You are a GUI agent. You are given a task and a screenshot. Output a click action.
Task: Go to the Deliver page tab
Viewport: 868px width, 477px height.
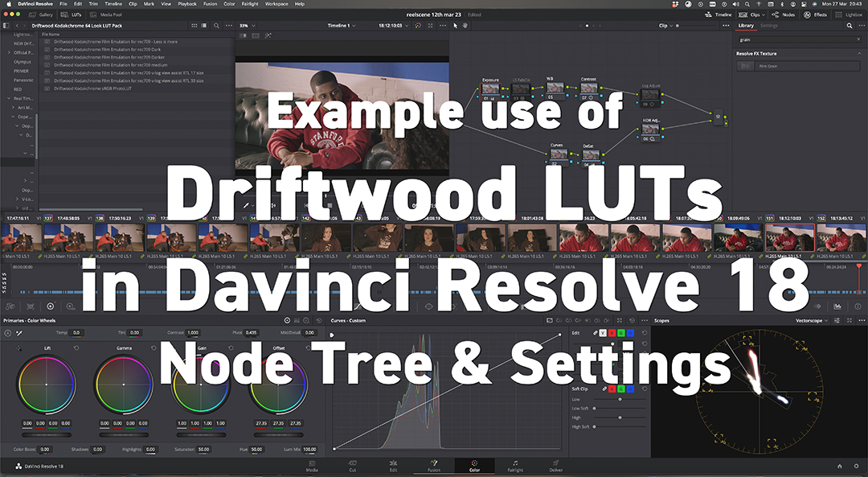point(556,466)
